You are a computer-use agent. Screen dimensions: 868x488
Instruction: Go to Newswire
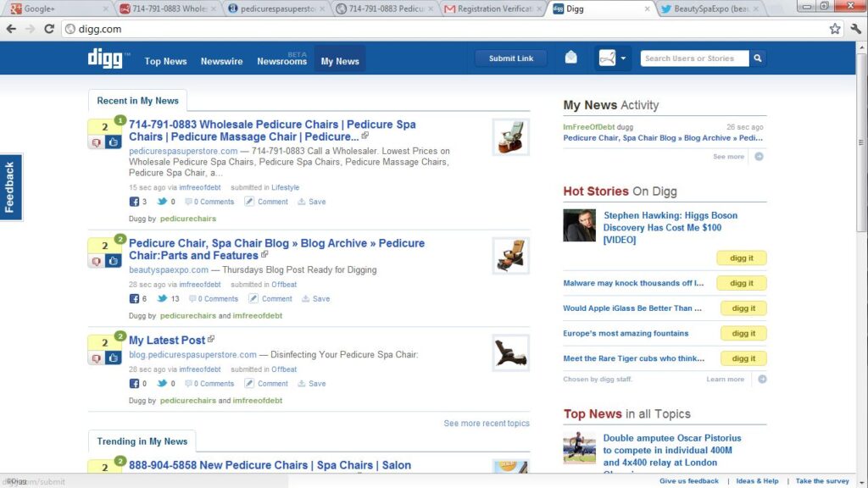(x=221, y=61)
